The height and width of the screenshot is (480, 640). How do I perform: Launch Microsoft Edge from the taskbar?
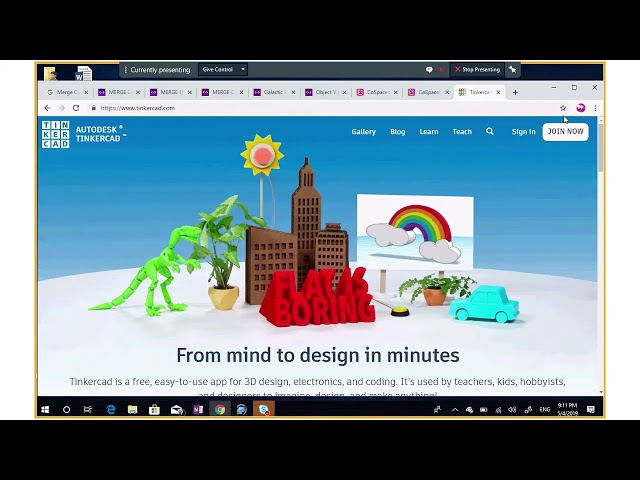[x=111, y=409]
